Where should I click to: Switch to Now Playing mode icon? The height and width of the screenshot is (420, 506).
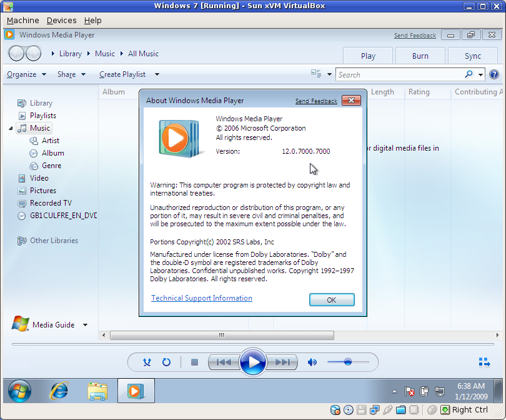484,362
